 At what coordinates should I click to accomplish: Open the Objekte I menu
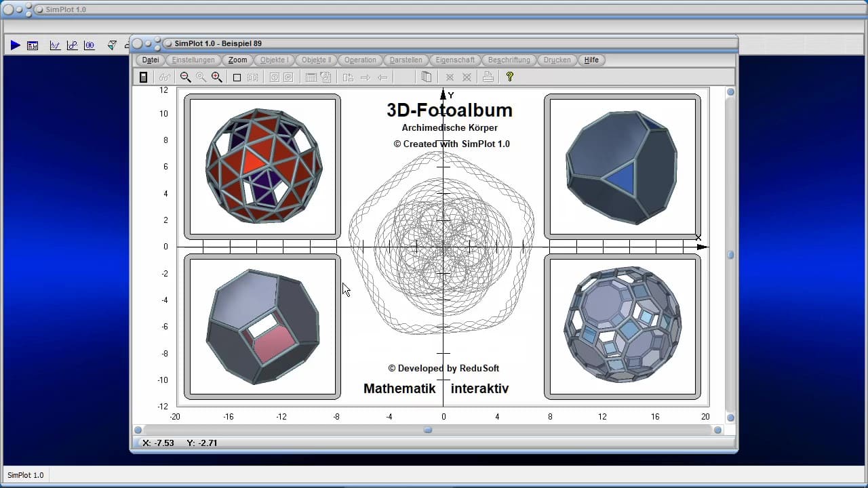click(x=274, y=60)
